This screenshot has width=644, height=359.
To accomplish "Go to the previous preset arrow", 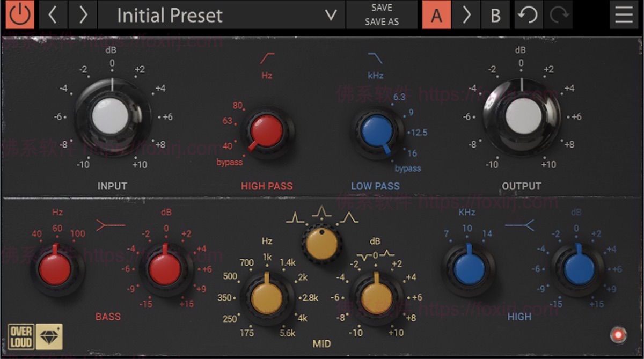I will coord(53,15).
